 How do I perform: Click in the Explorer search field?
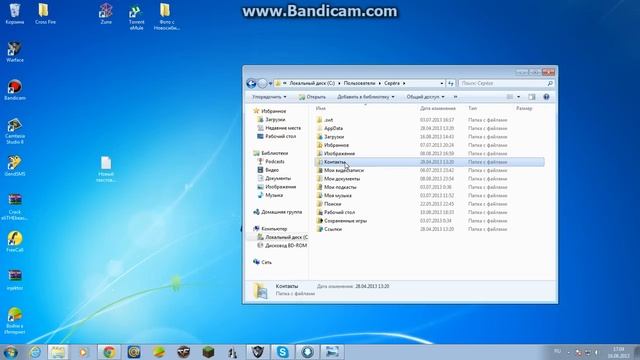[x=506, y=83]
